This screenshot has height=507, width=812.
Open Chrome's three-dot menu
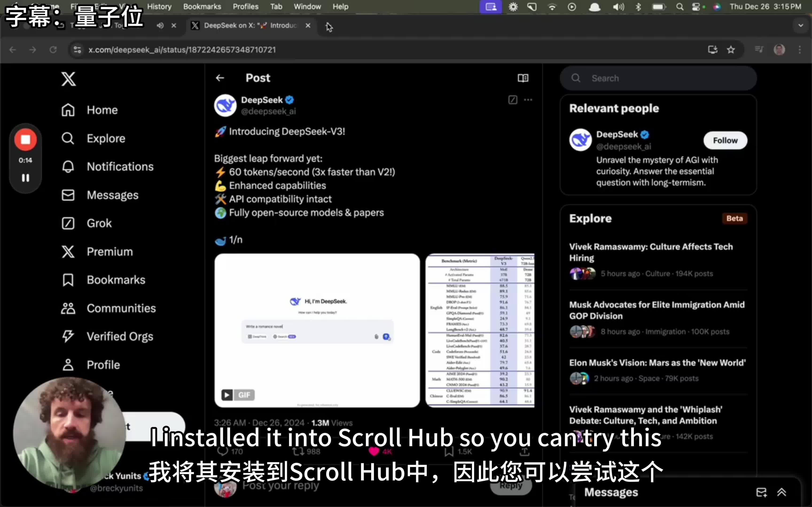pyautogui.click(x=800, y=49)
